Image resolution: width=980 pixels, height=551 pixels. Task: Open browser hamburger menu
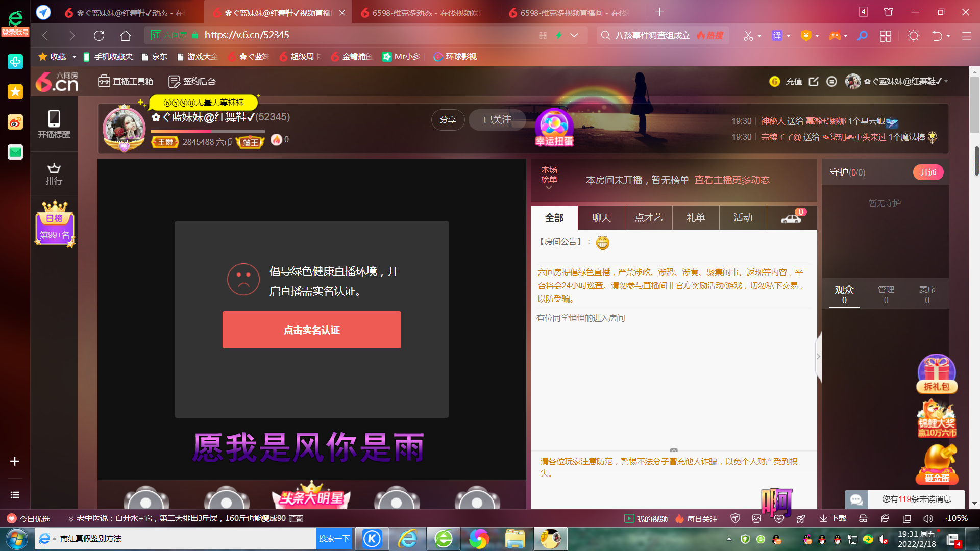coord(967,36)
